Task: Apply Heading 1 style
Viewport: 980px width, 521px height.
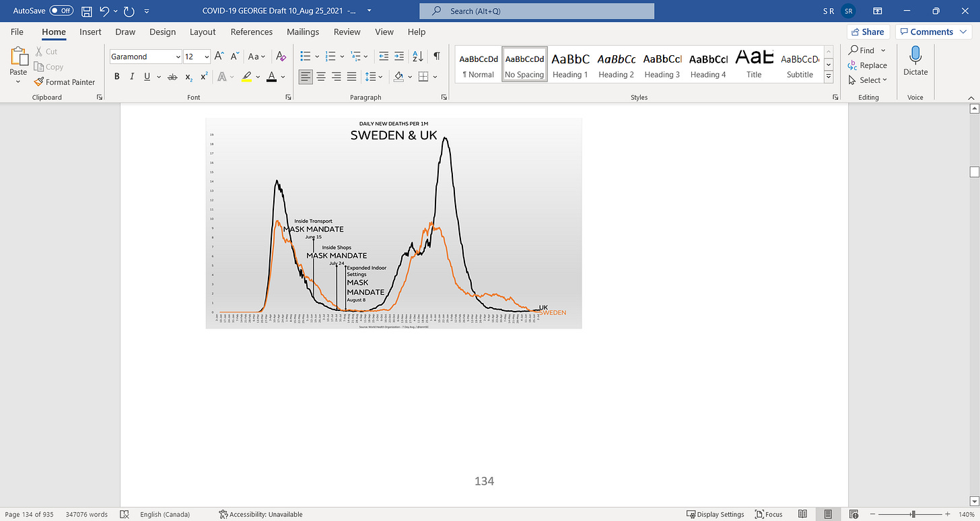Action: pos(571,65)
